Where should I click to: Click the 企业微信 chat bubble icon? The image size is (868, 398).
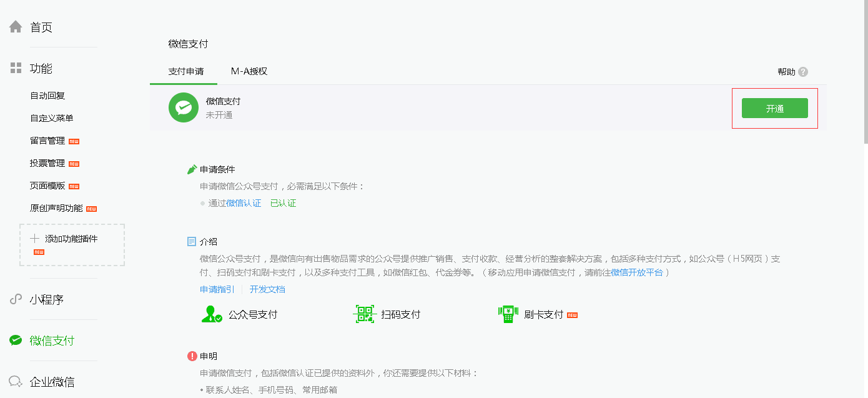16,381
